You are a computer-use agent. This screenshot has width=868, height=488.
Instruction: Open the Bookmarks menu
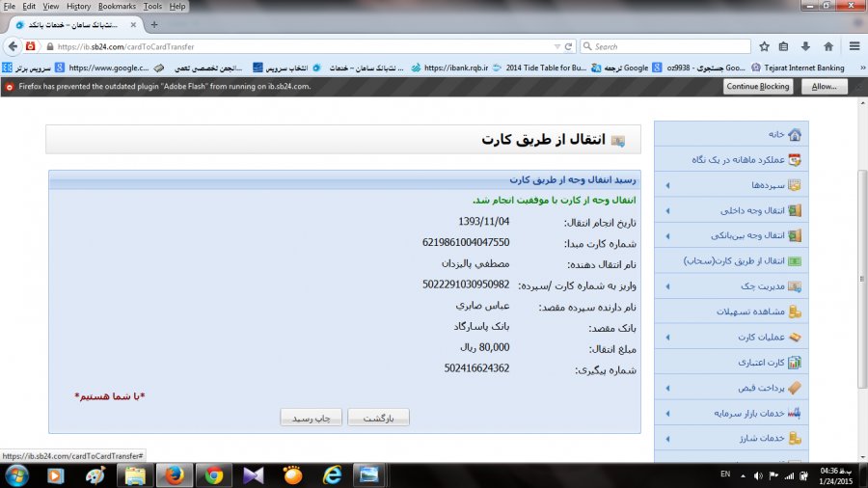117,6
